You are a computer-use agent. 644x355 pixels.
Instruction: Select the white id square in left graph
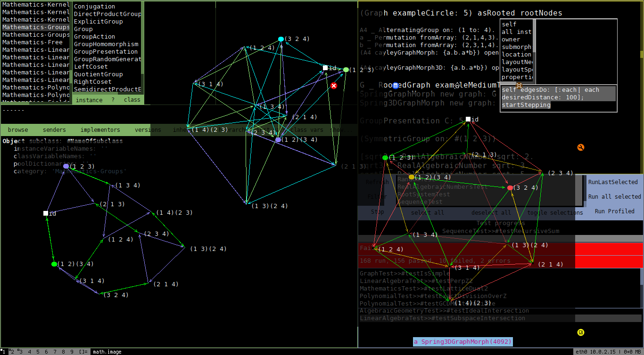46,213
